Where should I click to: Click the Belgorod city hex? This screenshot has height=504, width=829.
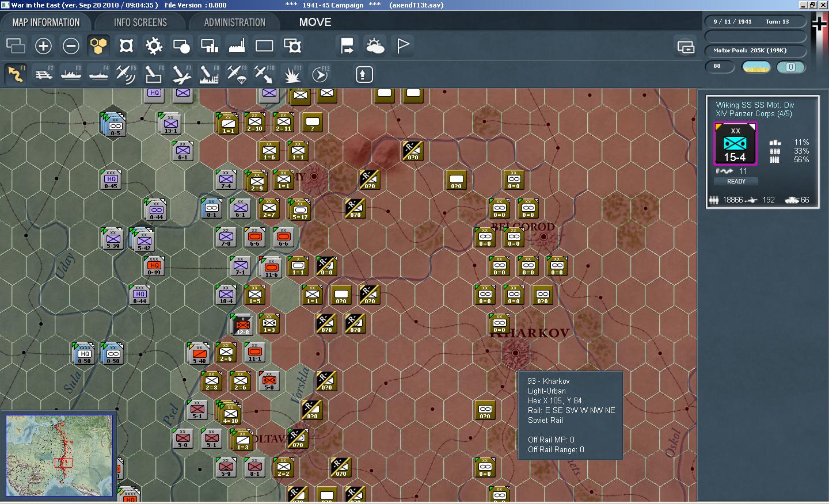(543, 236)
